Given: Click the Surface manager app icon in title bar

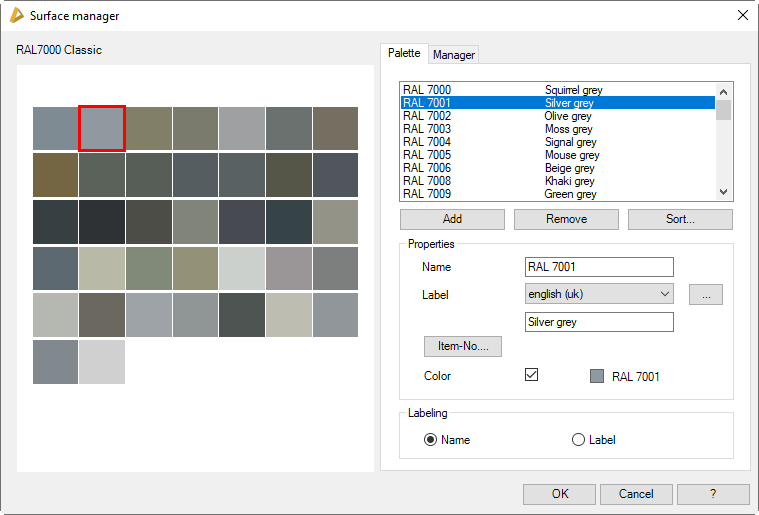Looking at the screenshot, I should [x=16, y=16].
